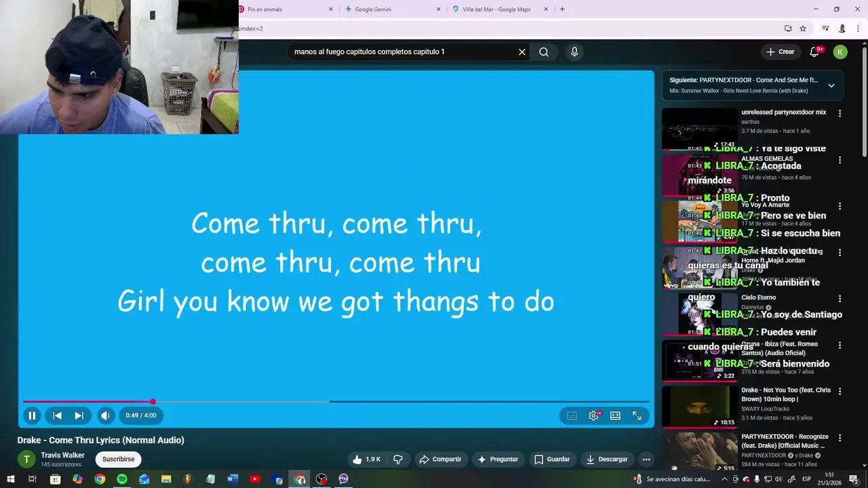Viewport: 868px width, 488px height.
Task: Open options for PARTYNEXTDOOR Recognize video
Action: [840, 438]
